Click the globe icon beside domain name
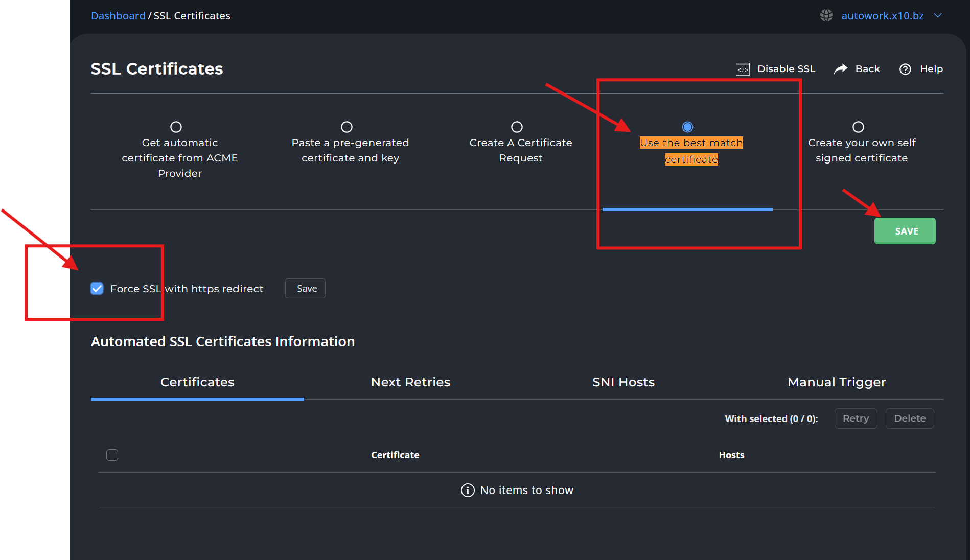This screenshot has height=560, width=970. tap(826, 16)
